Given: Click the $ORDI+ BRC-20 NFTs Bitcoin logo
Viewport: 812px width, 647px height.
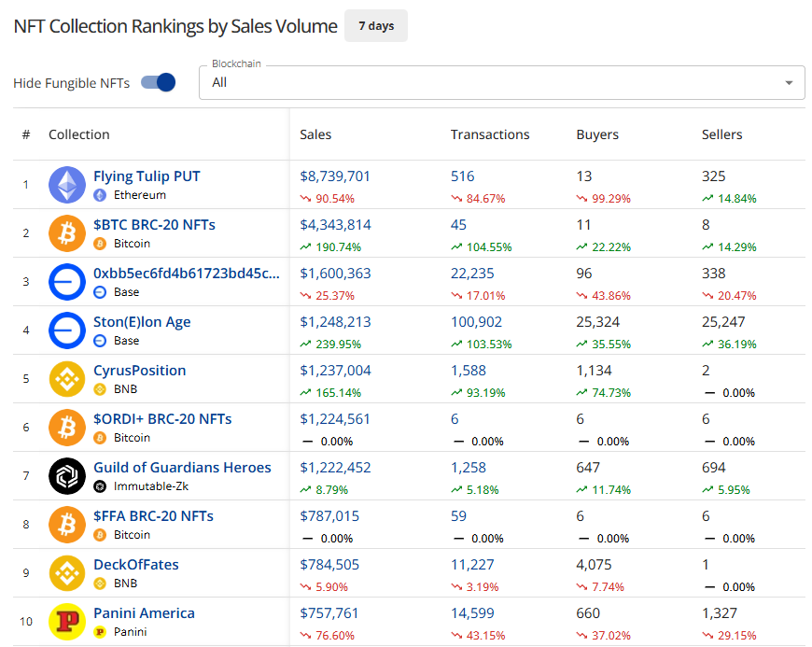Looking at the screenshot, I should coord(67,428).
